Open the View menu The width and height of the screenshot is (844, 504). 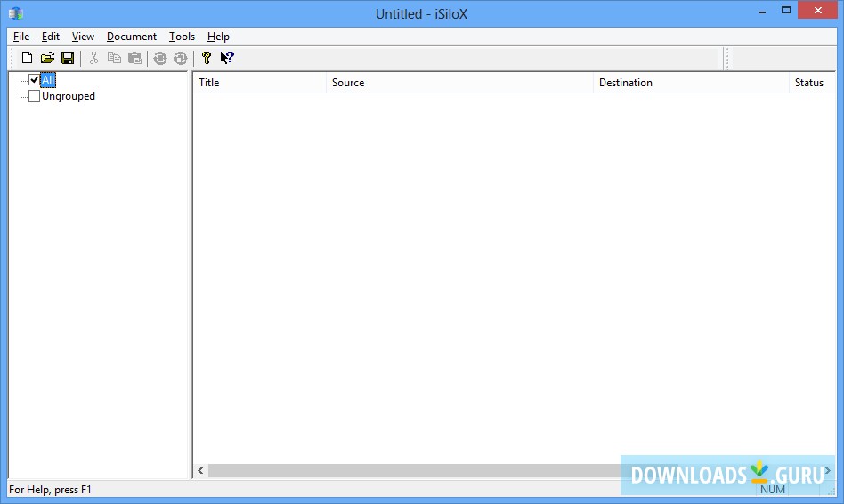83,37
